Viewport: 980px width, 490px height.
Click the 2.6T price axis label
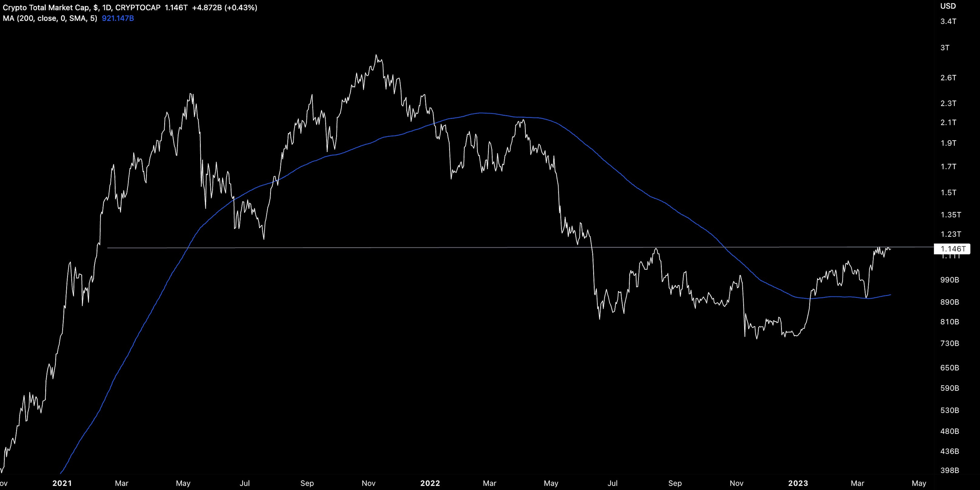point(948,78)
